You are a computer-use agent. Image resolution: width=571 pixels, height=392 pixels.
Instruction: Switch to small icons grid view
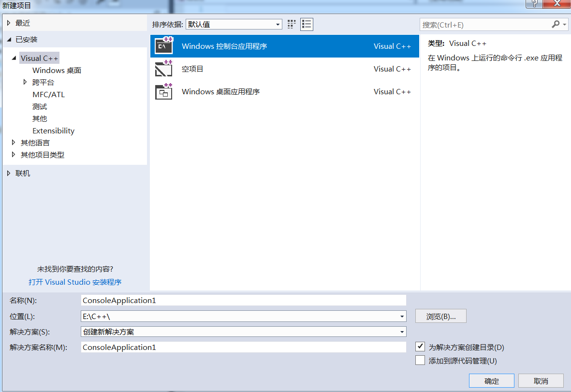[292, 24]
